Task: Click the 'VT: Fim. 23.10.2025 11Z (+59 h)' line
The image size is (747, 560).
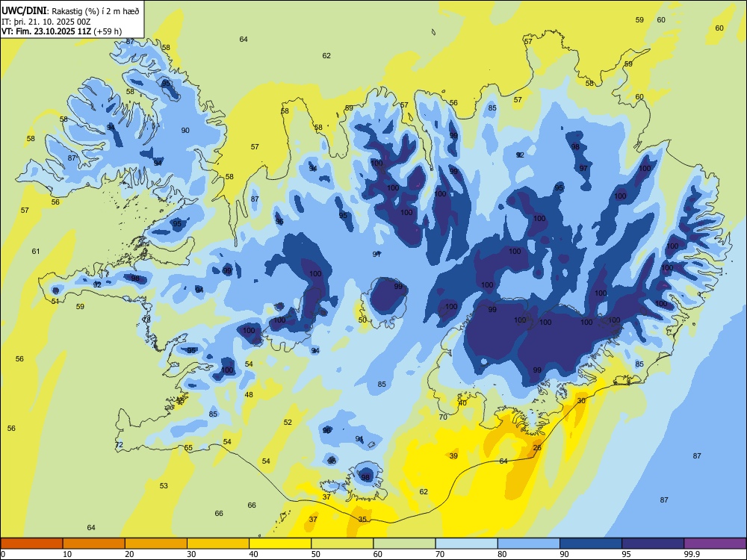Action: click(x=61, y=31)
